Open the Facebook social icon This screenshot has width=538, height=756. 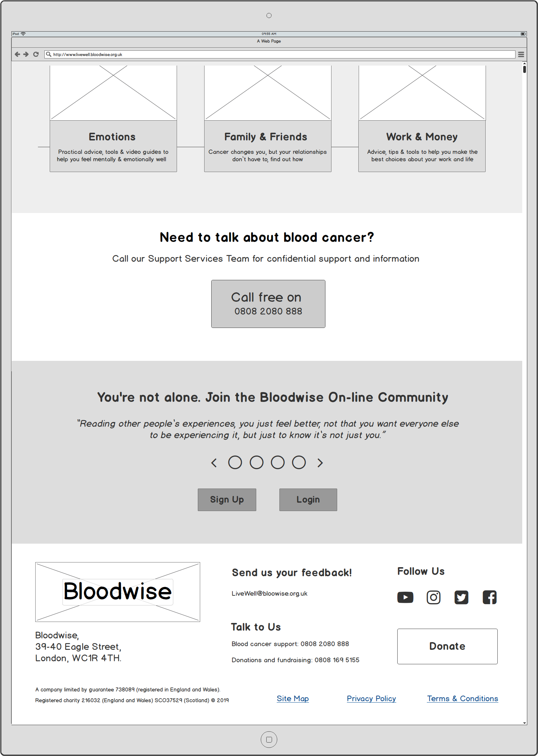(489, 597)
